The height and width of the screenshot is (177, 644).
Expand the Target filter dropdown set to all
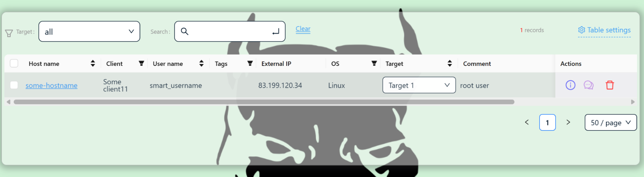click(x=89, y=31)
